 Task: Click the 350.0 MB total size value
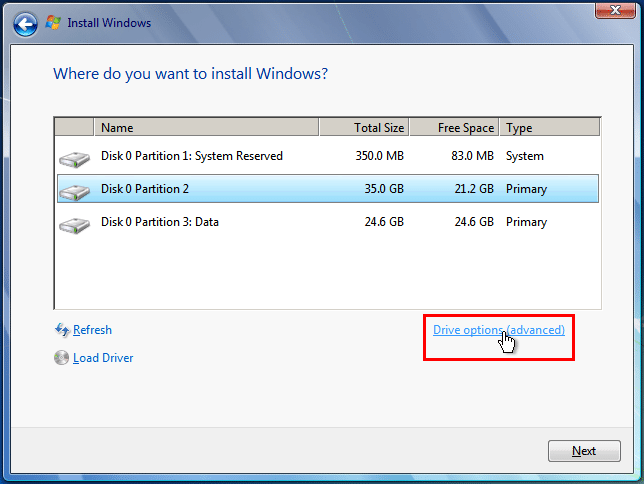[380, 156]
